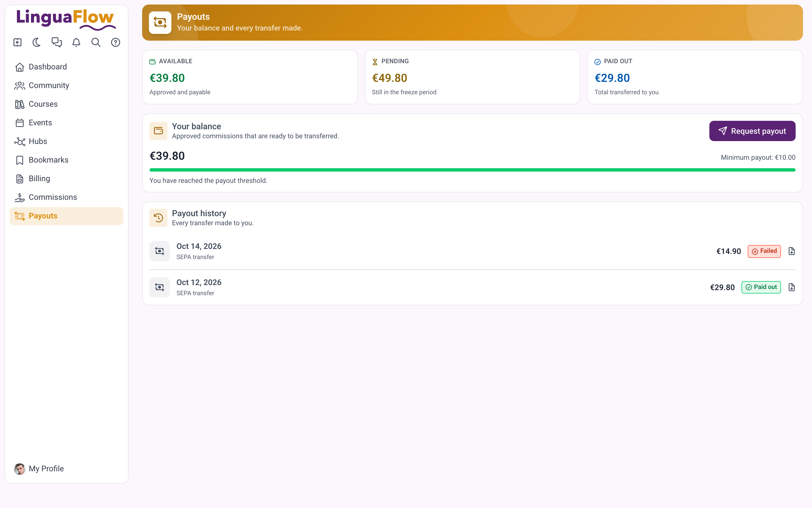Open Bookmarks in sidebar
Viewport: 812px width, 508px height.
tap(67, 160)
